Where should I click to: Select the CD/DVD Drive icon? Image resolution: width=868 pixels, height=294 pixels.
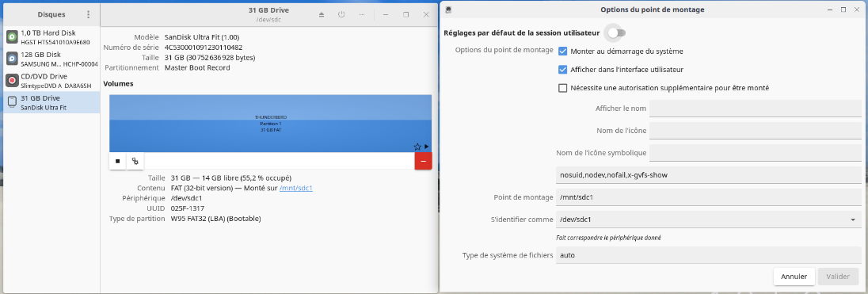[x=12, y=80]
